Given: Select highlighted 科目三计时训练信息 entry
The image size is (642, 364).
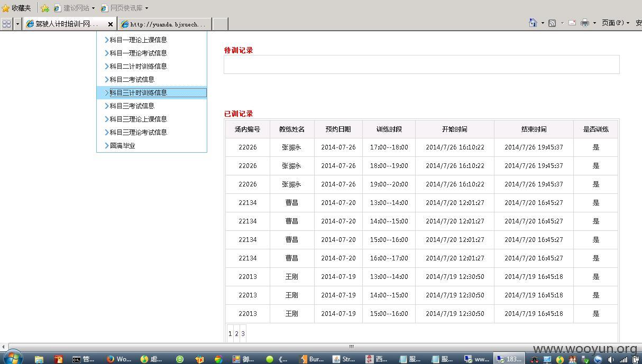Looking at the screenshot, I should pyautogui.click(x=152, y=92).
